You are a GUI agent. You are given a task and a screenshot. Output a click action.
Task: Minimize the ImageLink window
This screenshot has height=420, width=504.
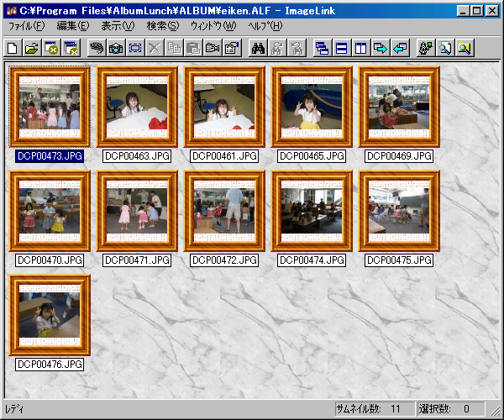tap(463, 11)
